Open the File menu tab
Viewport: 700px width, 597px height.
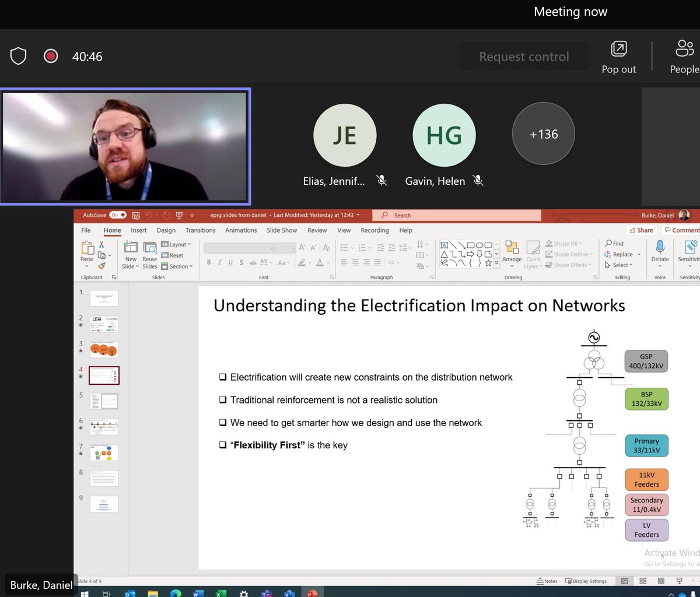click(x=86, y=230)
